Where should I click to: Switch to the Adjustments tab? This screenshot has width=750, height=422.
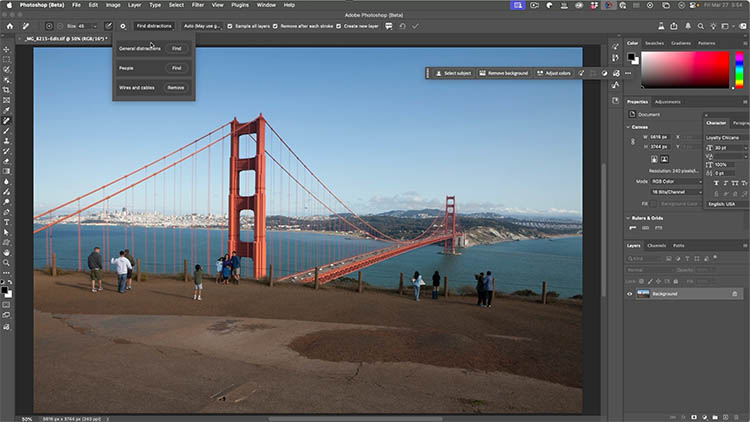coord(667,101)
